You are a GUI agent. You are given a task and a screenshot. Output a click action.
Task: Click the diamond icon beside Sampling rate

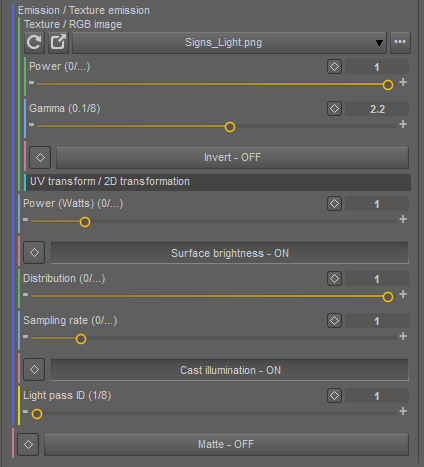[x=334, y=321]
